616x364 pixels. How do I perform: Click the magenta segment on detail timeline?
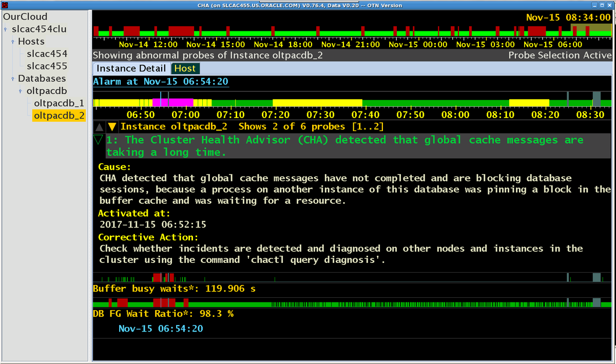point(173,103)
